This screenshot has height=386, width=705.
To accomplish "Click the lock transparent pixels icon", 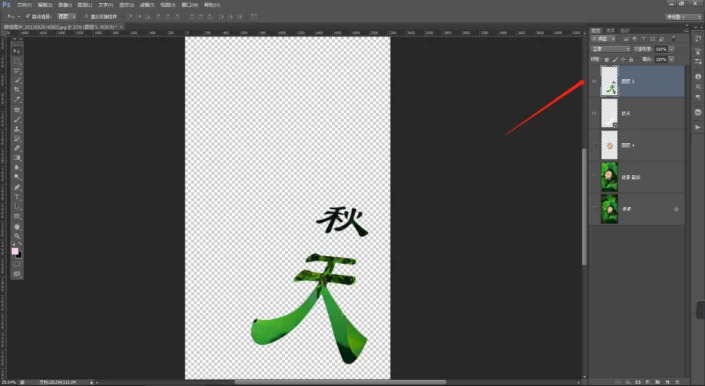I will click(x=607, y=59).
